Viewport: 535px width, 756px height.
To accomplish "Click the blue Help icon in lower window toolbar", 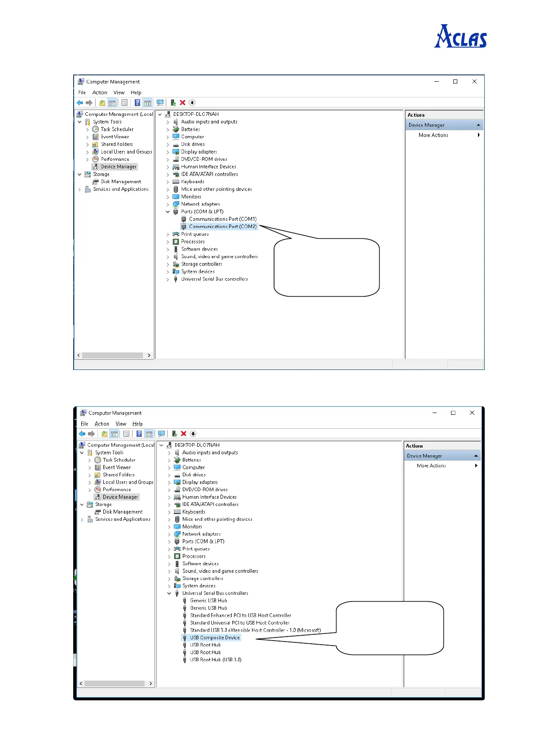I will (139, 434).
